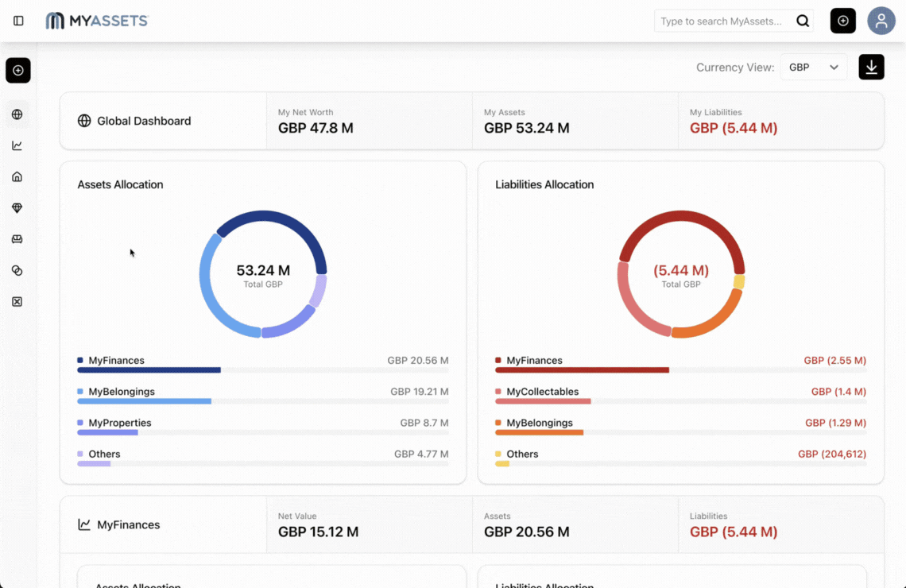Click the MyBelongings assets progress bar
The image size is (906, 588).
tap(144, 401)
